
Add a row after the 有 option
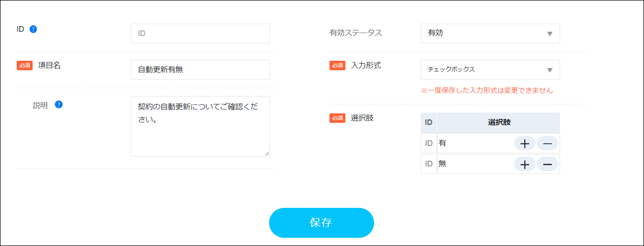click(x=524, y=144)
